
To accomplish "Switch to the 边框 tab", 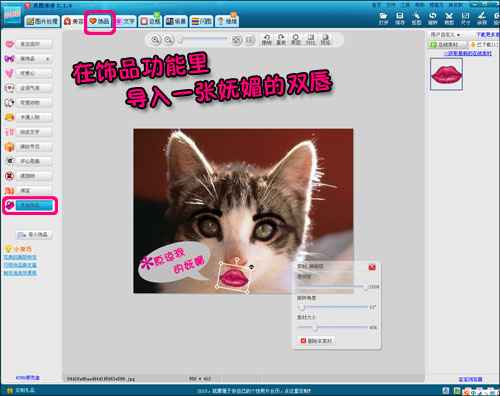I will pos(150,21).
